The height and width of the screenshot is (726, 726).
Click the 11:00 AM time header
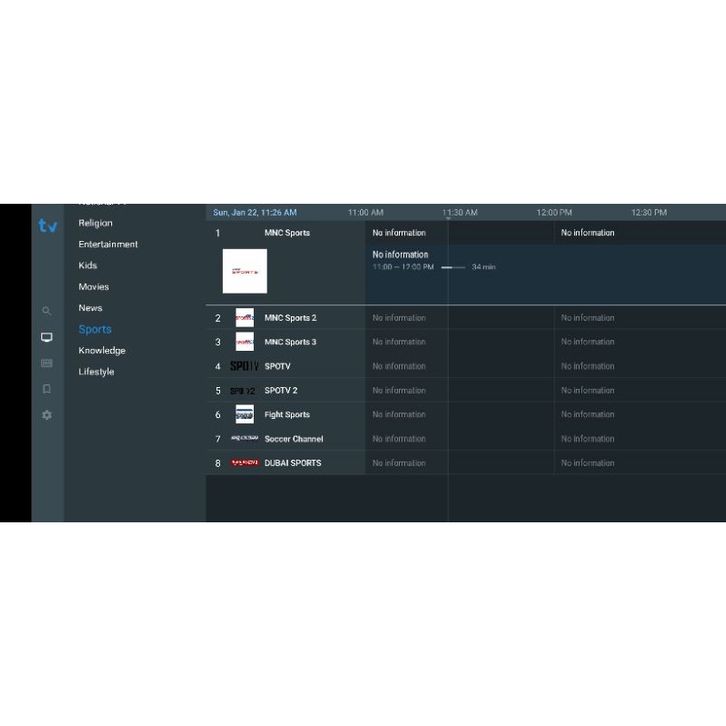(x=365, y=213)
